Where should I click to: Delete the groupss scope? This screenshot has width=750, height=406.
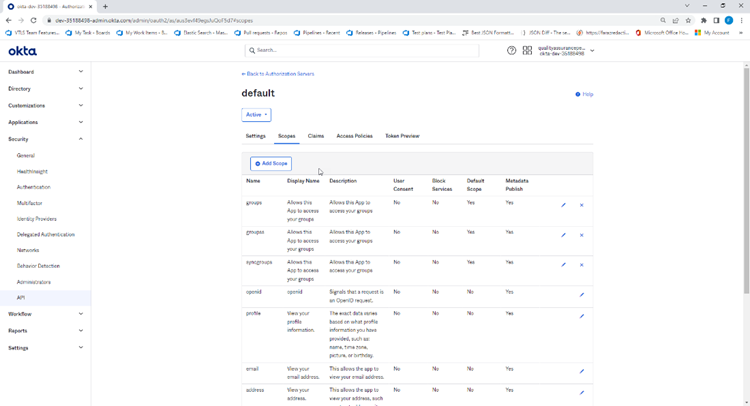click(x=582, y=235)
